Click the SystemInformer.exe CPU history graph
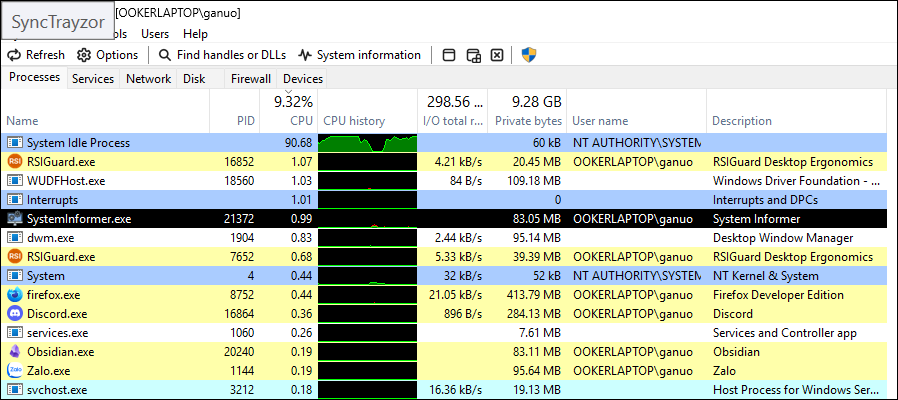This screenshot has width=898, height=400. click(367, 219)
